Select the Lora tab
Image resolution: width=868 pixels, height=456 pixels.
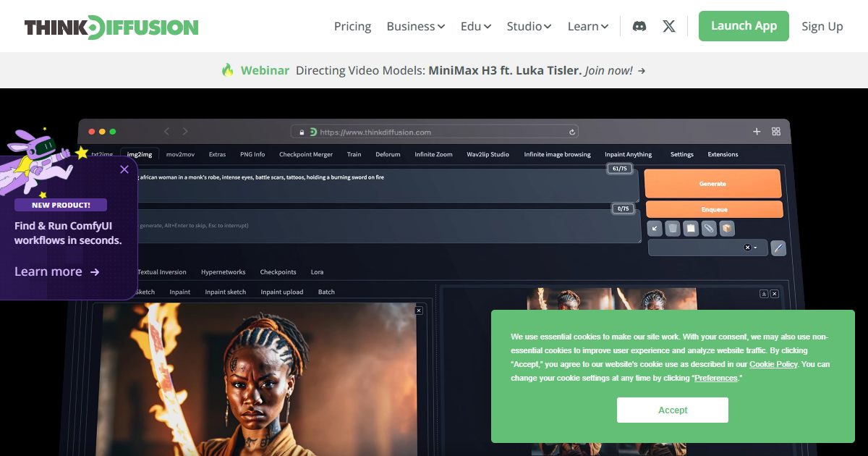point(317,272)
